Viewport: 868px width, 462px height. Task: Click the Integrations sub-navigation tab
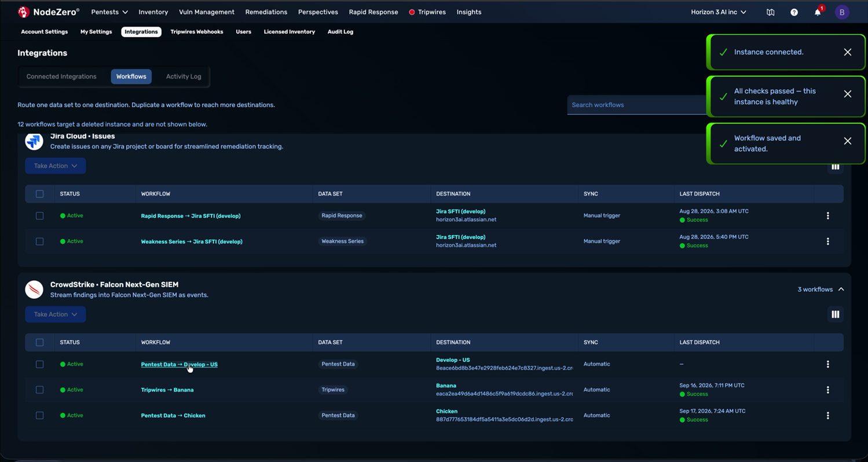141,32
